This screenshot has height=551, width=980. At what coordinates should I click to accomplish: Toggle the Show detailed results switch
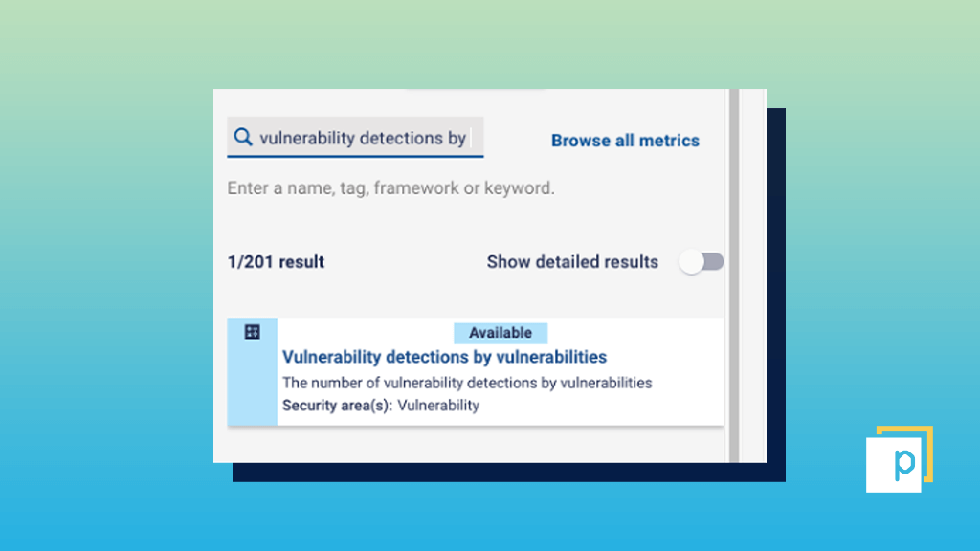[702, 262]
